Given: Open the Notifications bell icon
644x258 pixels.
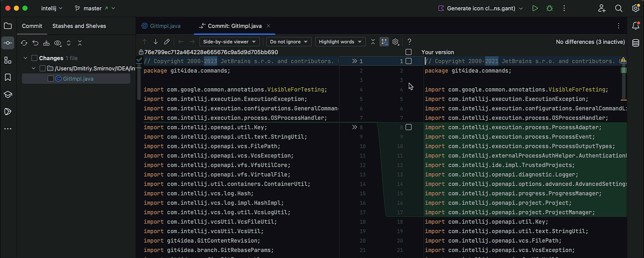Looking at the screenshot, I should coord(636,26).
